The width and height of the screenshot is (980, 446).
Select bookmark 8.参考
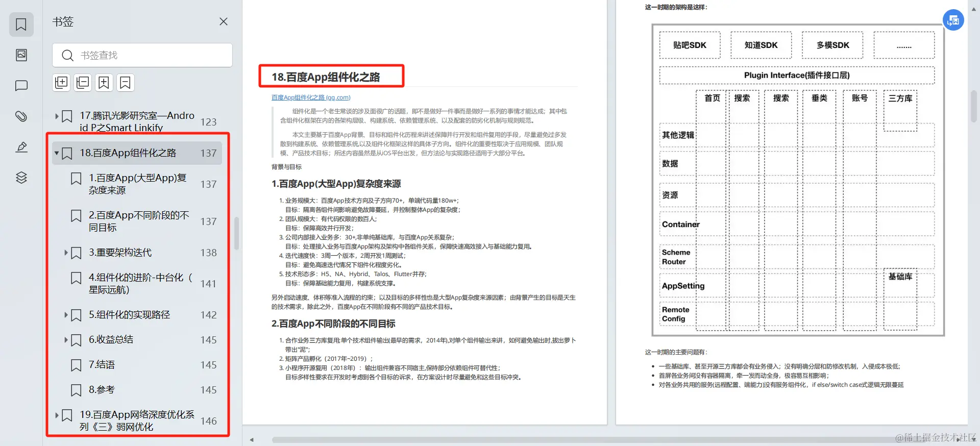(102, 390)
